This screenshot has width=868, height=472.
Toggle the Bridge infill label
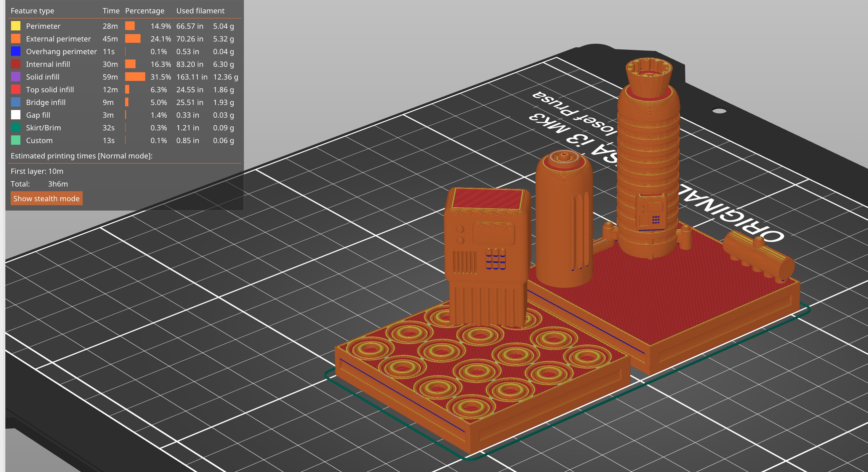pyautogui.click(x=46, y=102)
